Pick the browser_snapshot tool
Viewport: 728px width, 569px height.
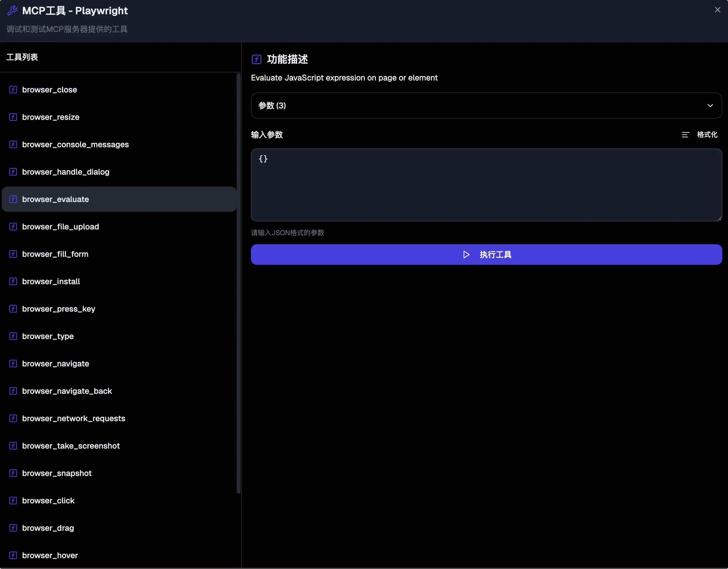pyautogui.click(x=57, y=473)
